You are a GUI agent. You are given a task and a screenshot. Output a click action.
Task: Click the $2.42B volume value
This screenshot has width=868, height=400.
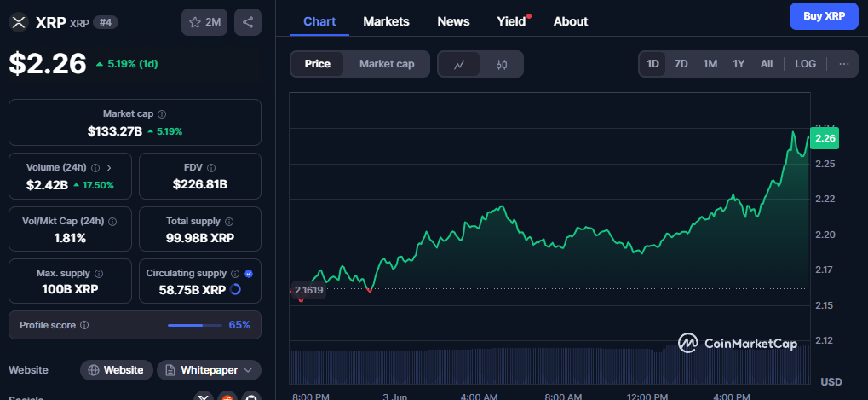pyautogui.click(x=47, y=185)
